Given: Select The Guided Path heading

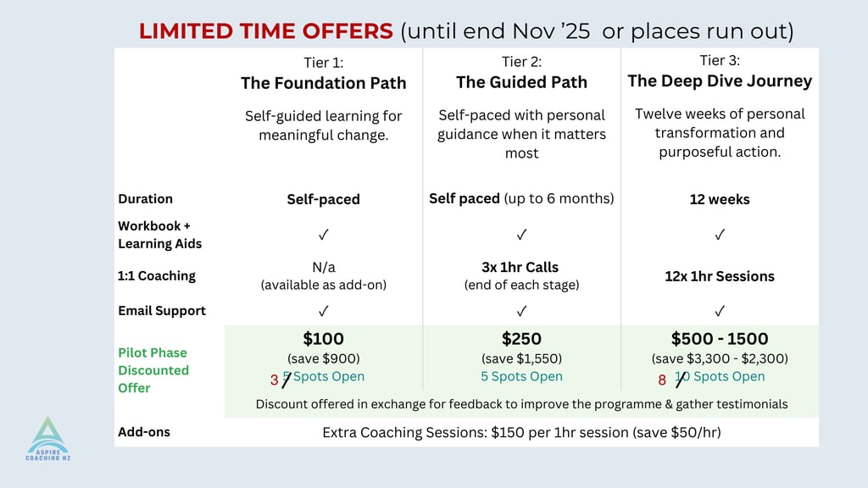Looking at the screenshot, I should [521, 82].
